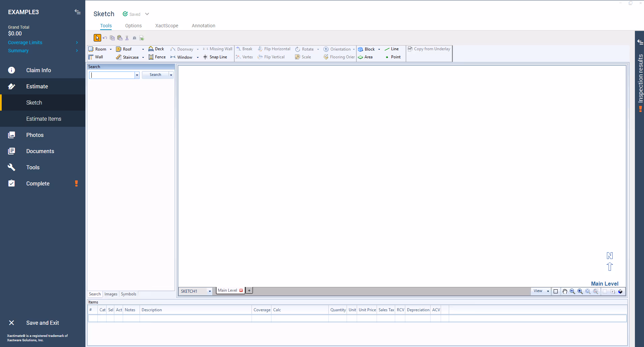Open the Staircase dropdown arrow

[143, 57]
